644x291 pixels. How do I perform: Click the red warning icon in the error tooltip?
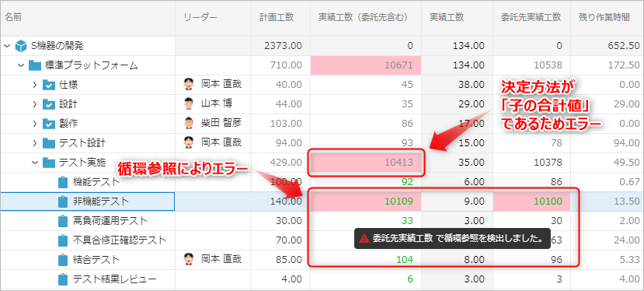[364, 239]
